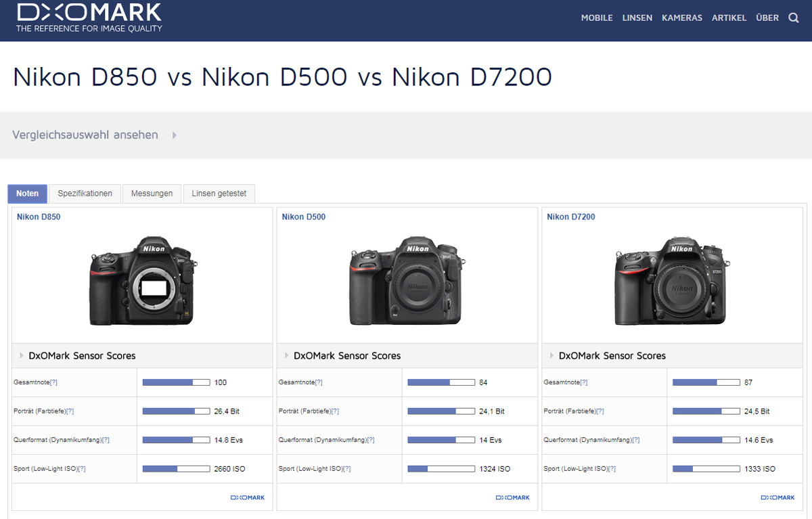Open the Nikon D500 link

[x=304, y=217]
